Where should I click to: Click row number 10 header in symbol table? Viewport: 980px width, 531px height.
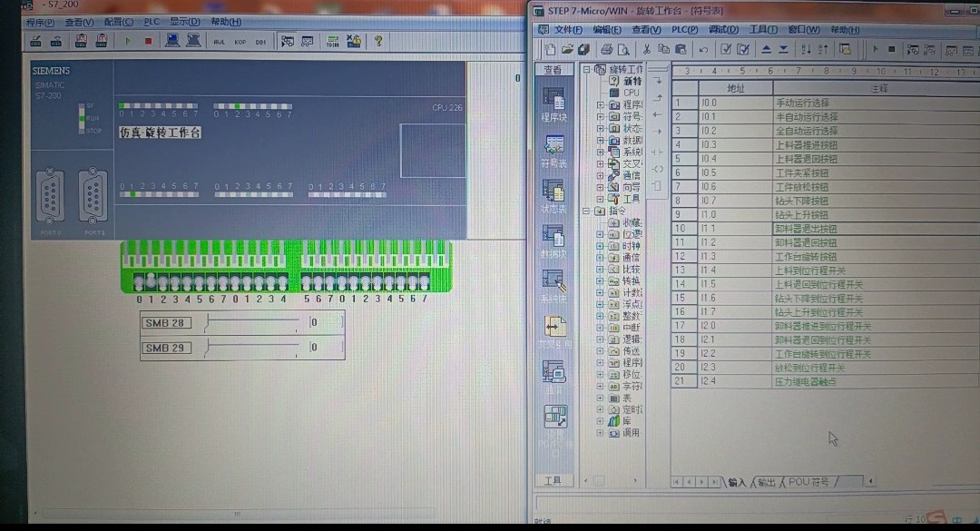click(684, 229)
